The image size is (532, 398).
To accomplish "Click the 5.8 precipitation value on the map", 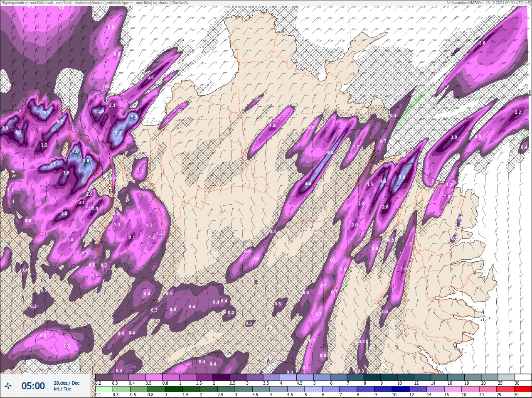I will 401,177.
